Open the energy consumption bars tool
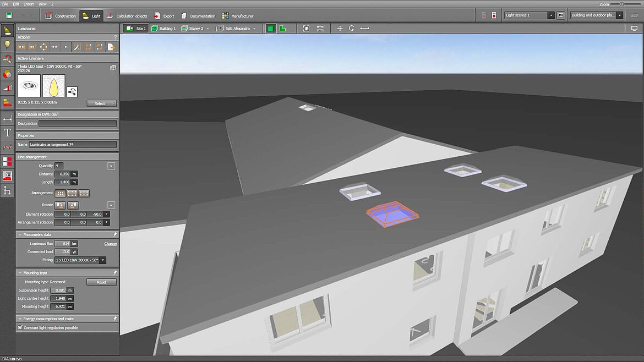 point(7,103)
